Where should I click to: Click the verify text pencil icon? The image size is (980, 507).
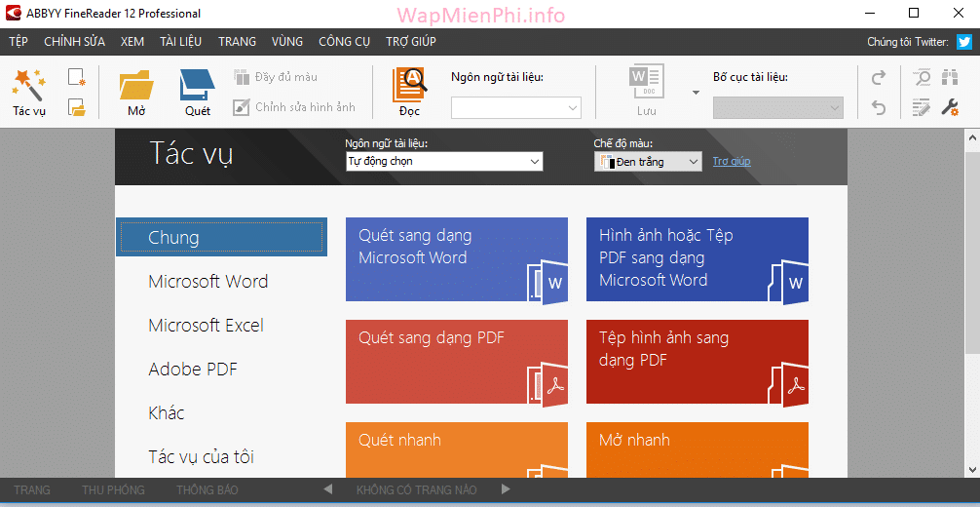(x=922, y=107)
